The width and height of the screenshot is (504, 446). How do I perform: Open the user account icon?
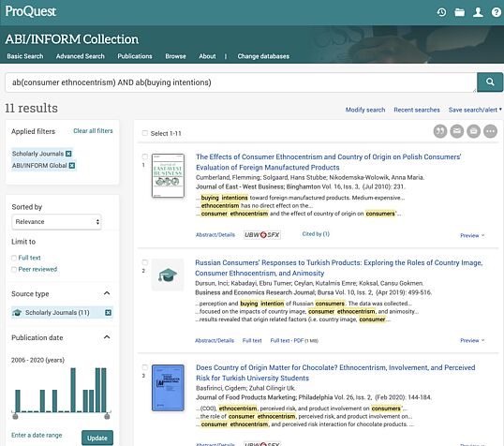pos(478,12)
